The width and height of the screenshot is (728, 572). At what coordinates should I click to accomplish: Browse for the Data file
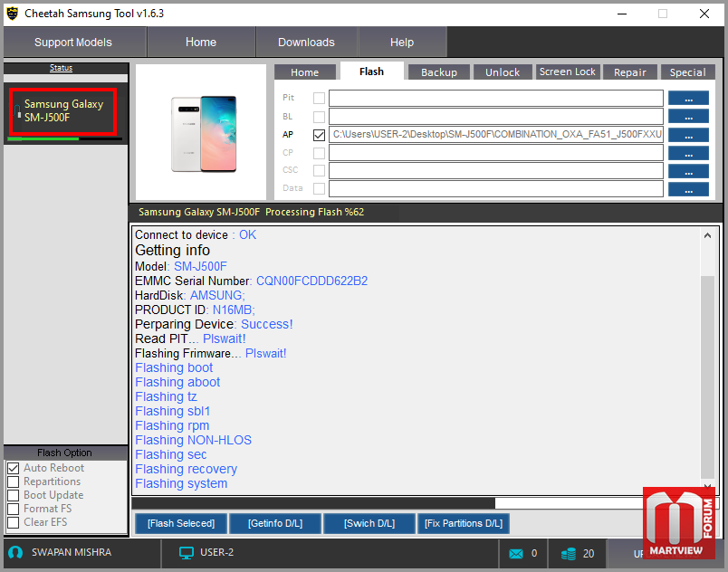[x=688, y=189]
